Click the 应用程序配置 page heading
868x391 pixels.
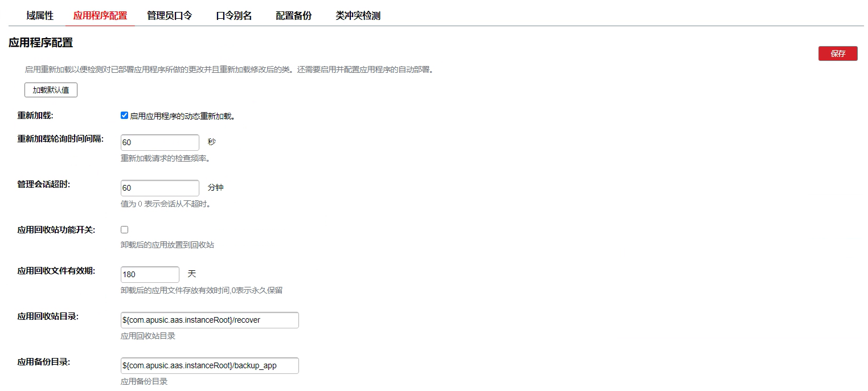pos(41,43)
